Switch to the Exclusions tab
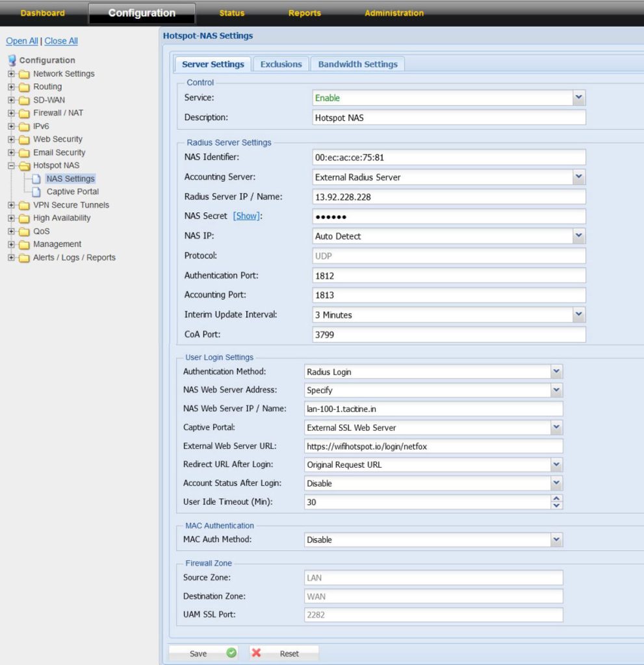 (x=281, y=64)
